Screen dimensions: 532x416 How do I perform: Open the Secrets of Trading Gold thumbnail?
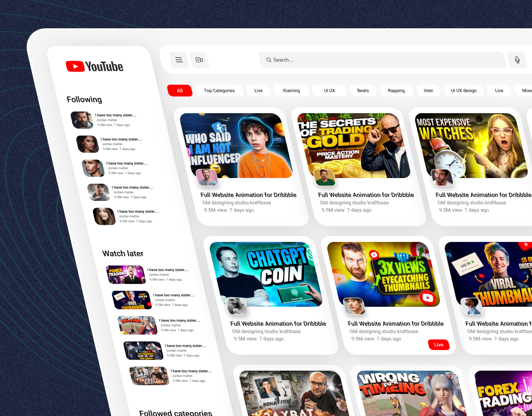coord(354,145)
